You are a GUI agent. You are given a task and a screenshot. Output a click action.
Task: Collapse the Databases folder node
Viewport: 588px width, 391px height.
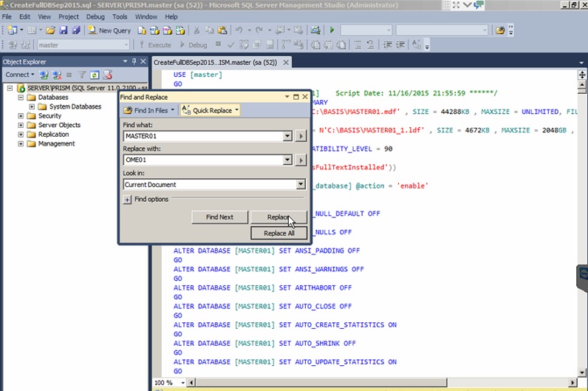pyautogui.click(x=21, y=98)
